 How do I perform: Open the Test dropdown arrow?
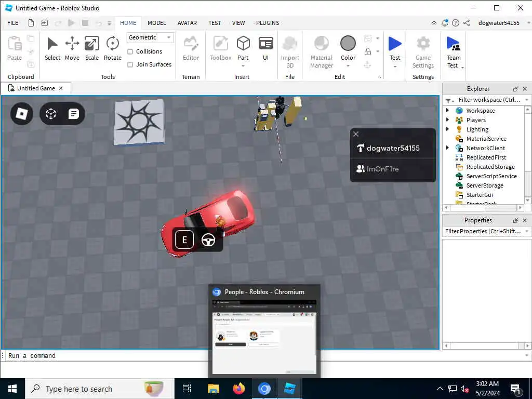pos(395,66)
